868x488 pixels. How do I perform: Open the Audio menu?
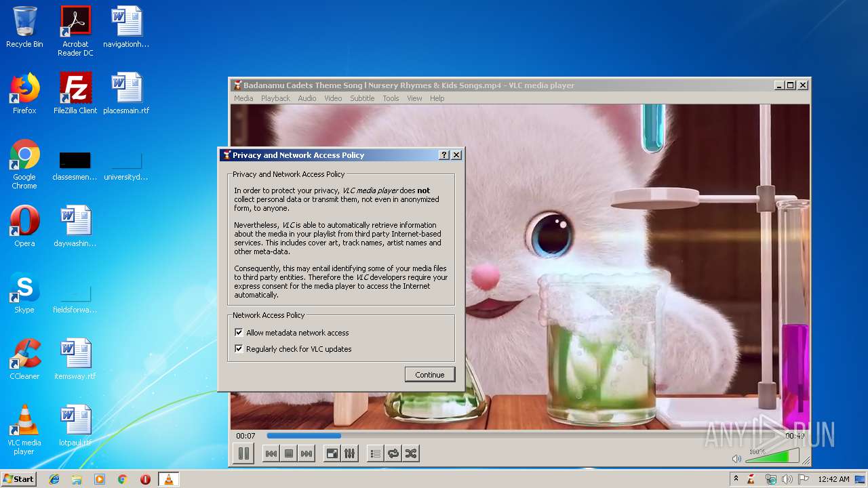(307, 98)
